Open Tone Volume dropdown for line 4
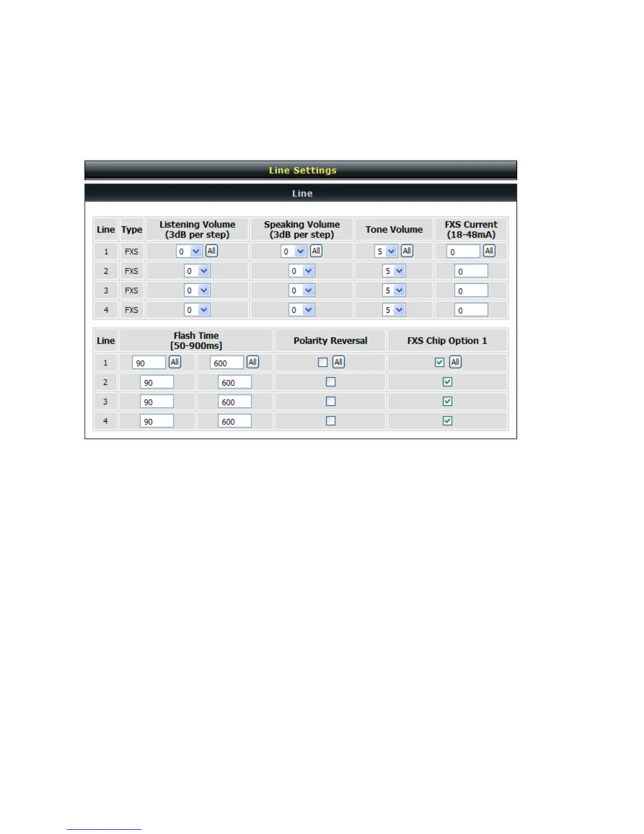 click(394, 310)
